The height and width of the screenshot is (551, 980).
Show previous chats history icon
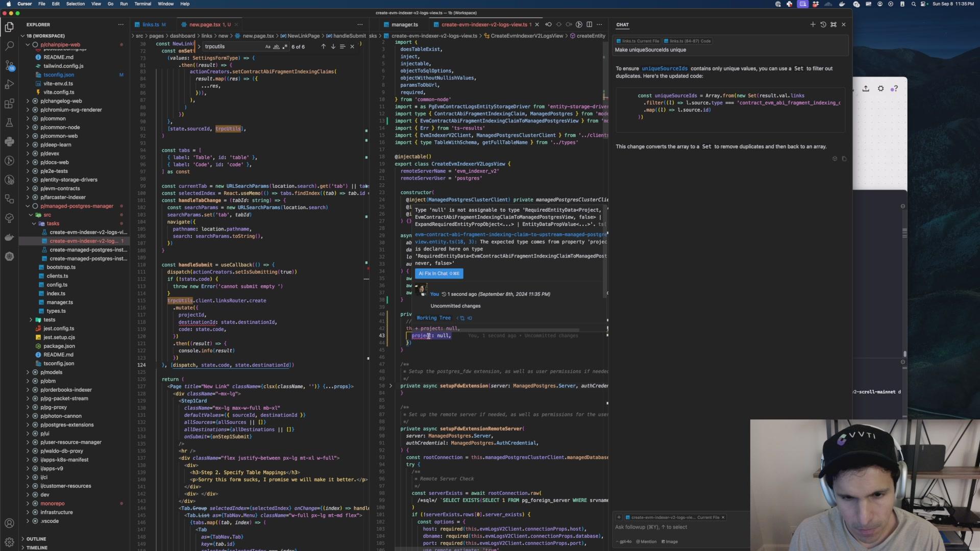(x=823, y=24)
